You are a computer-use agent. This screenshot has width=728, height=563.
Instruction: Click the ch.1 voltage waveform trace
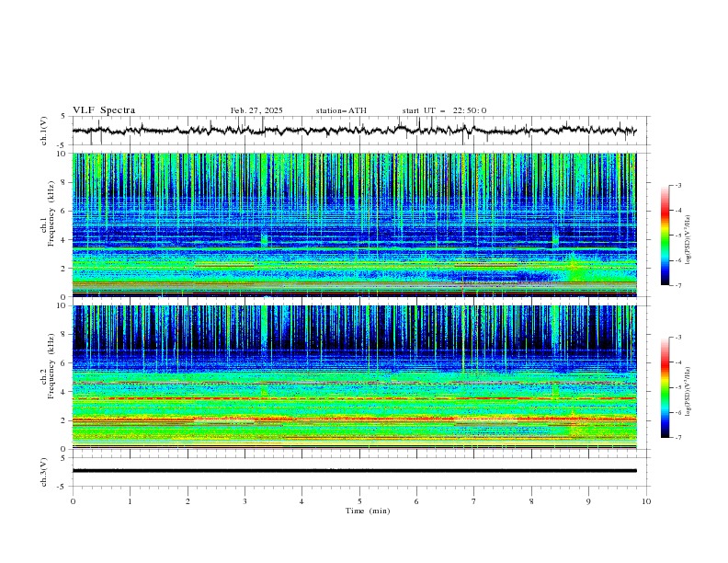coord(354,130)
